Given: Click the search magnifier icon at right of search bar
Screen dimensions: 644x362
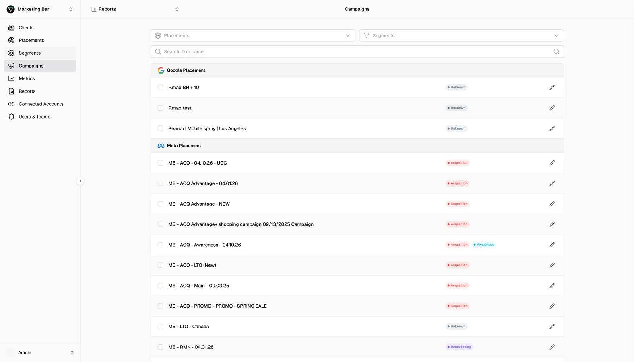Looking at the screenshot, I should pos(556,51).
